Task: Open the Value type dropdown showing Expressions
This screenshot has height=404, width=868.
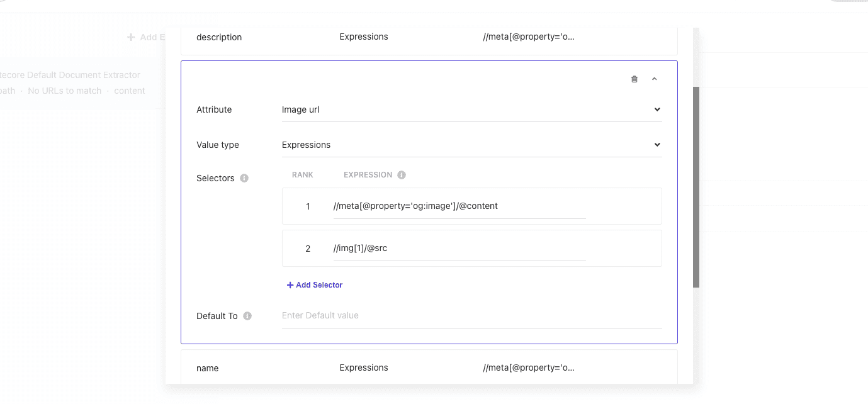Action: [471, 145]
